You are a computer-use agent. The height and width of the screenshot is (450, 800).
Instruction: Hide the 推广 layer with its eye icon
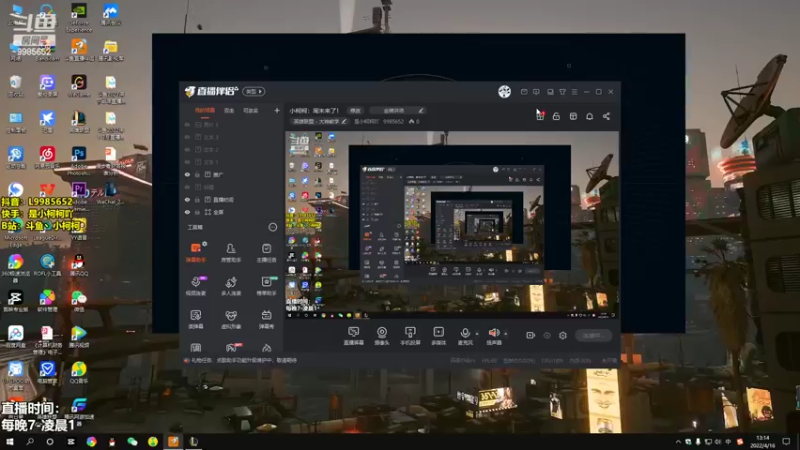[187, 174]
